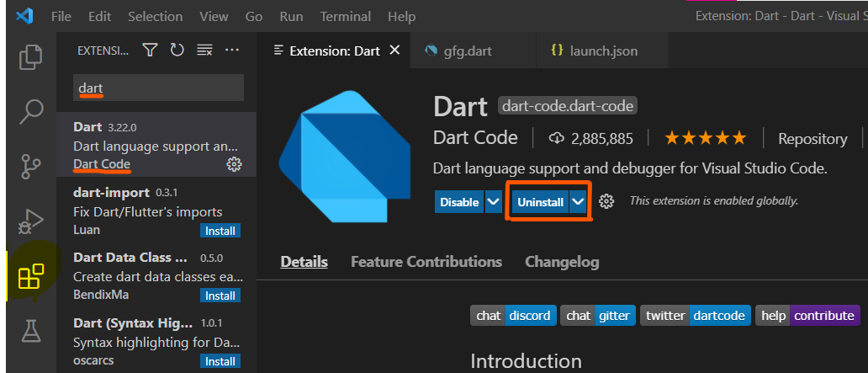This screenshot has height=373, width=868.
Task: Switch to the gfg.dart tab
Action: pos(474,51)
